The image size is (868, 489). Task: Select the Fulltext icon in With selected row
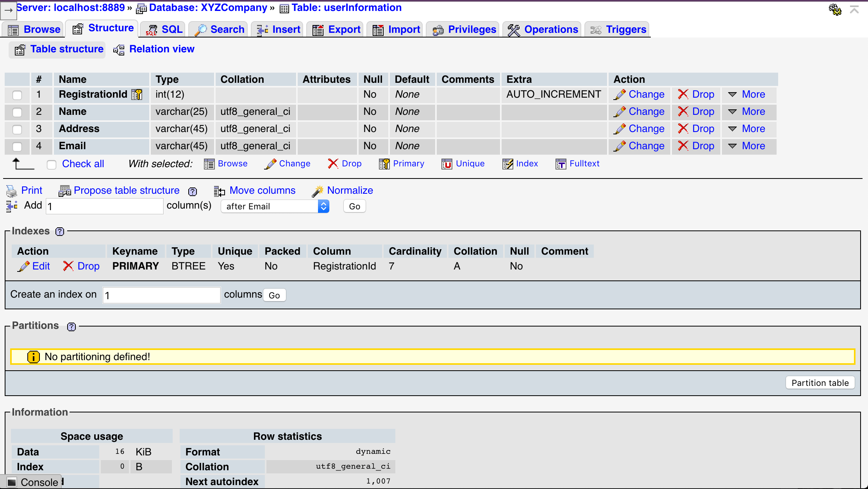[561, 164]
